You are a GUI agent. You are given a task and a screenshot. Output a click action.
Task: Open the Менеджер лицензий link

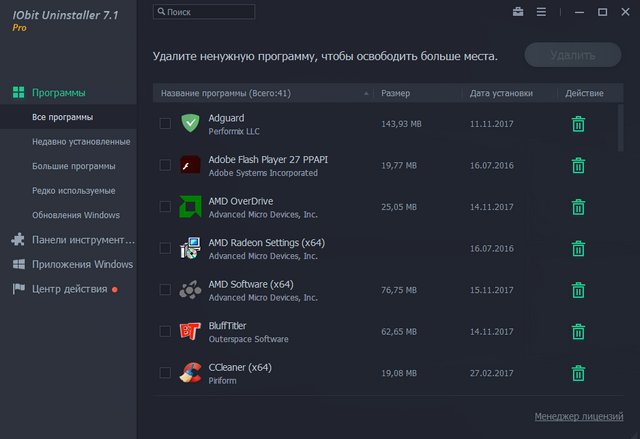pyautogui.click(x=578, y=416)
